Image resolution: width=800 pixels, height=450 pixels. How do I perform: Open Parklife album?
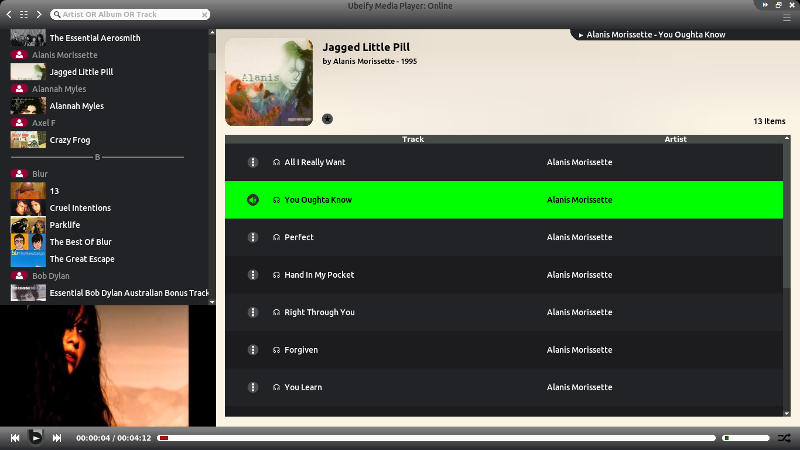65,225
